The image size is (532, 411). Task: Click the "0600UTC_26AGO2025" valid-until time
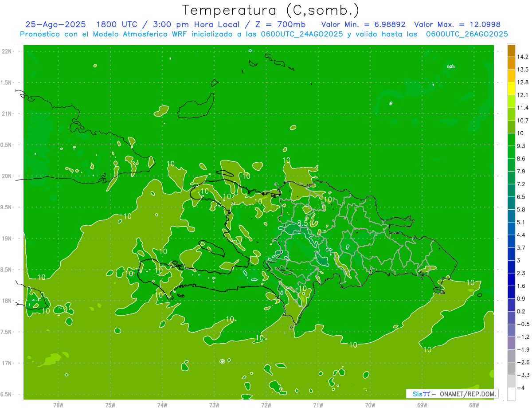click(467, 34)
